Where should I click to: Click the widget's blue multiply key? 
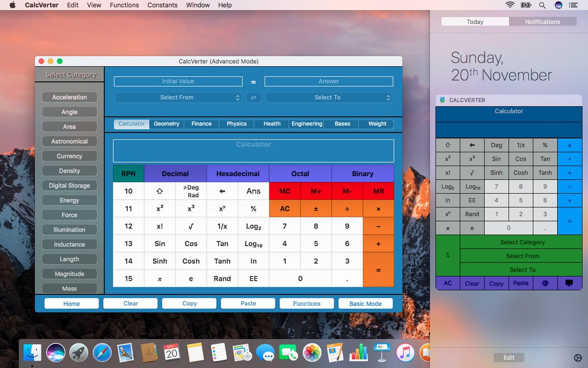point(569,173)
